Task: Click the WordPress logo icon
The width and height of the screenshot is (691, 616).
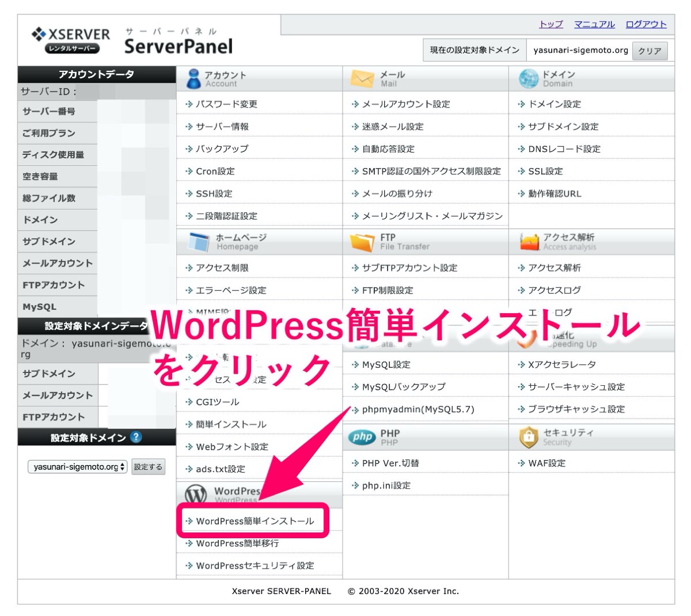Action: click(196, 494)
